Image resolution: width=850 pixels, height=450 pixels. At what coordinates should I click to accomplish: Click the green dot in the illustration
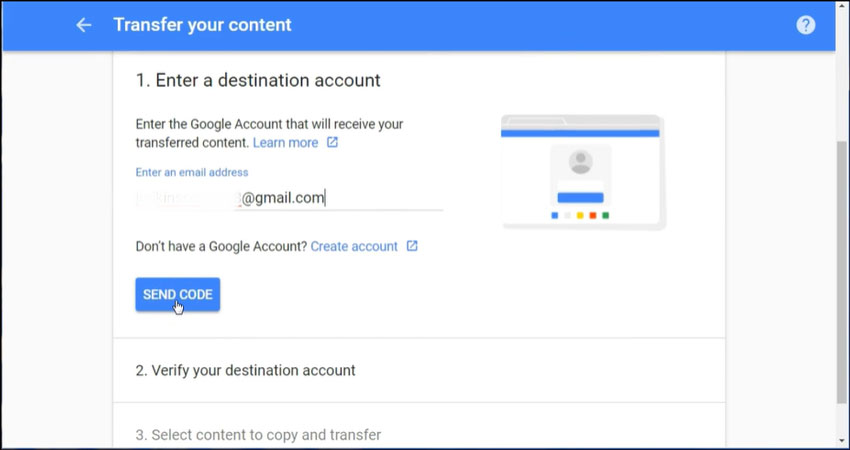click(606, 215)
